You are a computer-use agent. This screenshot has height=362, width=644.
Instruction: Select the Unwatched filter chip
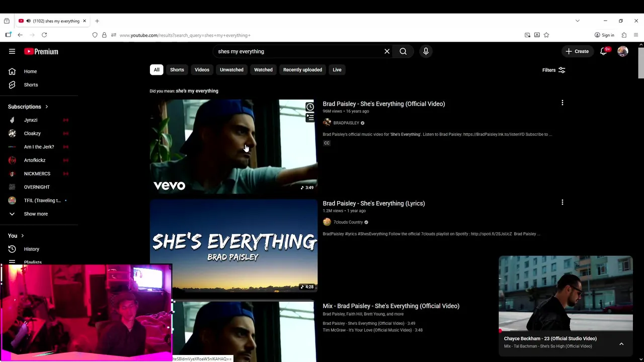point(231,70)
